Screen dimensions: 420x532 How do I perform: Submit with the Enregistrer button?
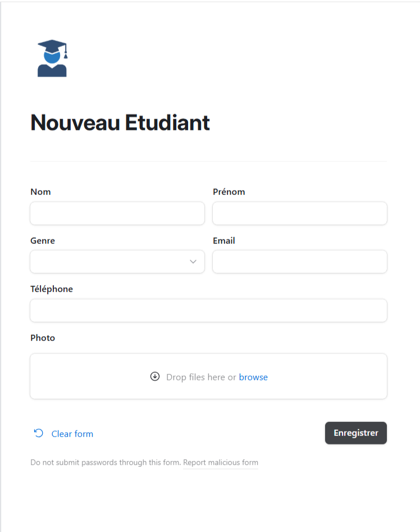(356, 433)
